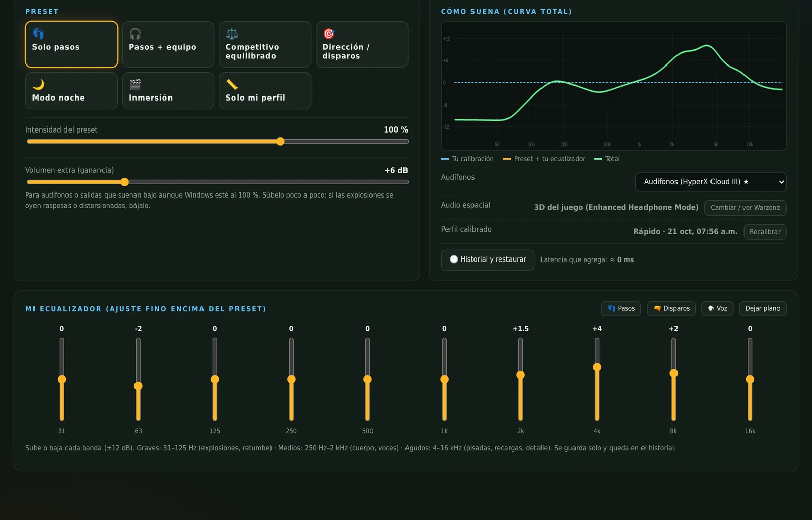This screenshot has height=520, width=812.
Task: Choose the clapperboard icon on Inmersión preset
Action: (135, 84)
